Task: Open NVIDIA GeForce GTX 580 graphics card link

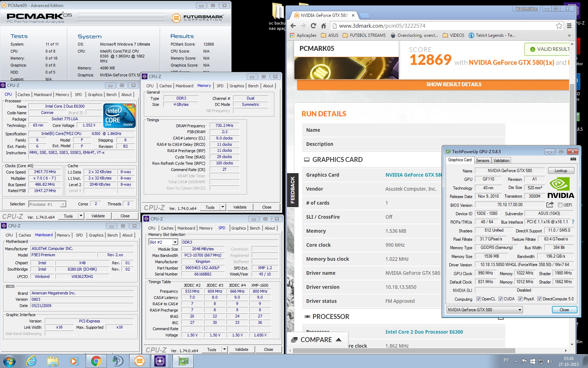Action: point(413,175)
